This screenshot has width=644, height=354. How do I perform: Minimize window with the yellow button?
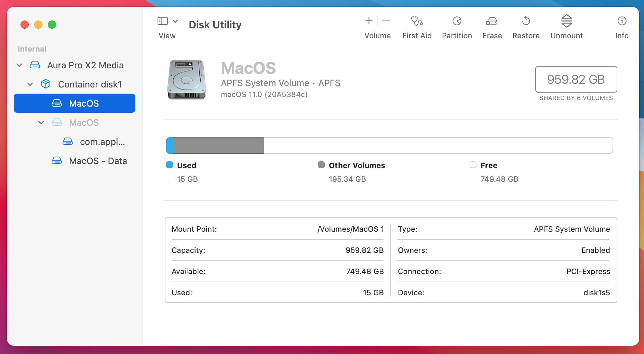click(38, 25)
